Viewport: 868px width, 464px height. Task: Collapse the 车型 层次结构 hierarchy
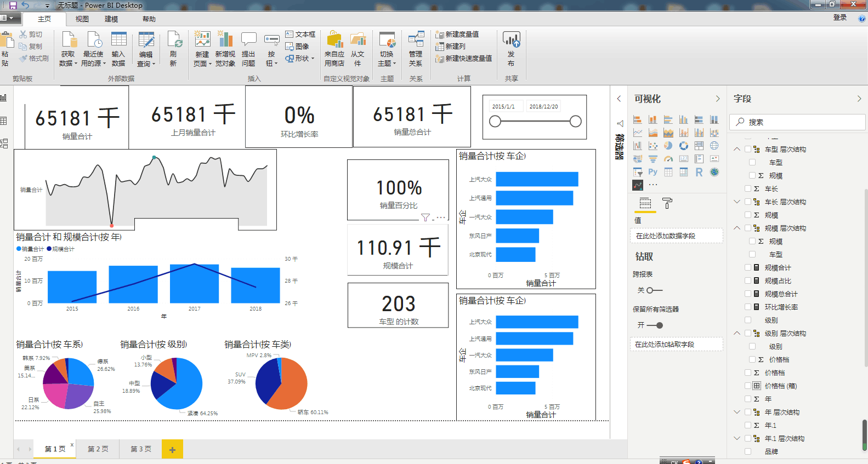coord(737,149)
